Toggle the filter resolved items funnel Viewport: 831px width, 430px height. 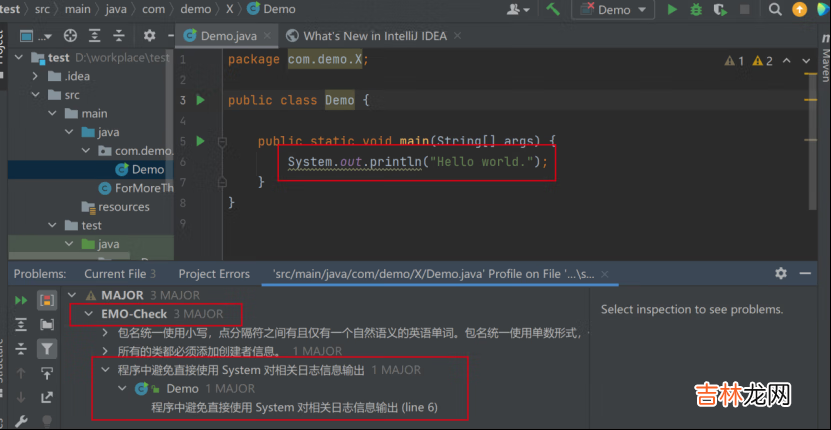pyautogui.click(x=47, y=348)
